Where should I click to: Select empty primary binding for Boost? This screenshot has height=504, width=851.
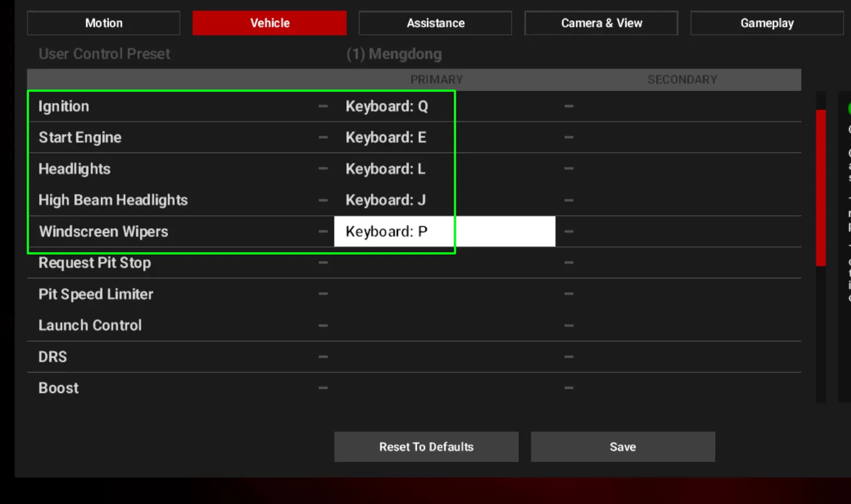[445, 388]
